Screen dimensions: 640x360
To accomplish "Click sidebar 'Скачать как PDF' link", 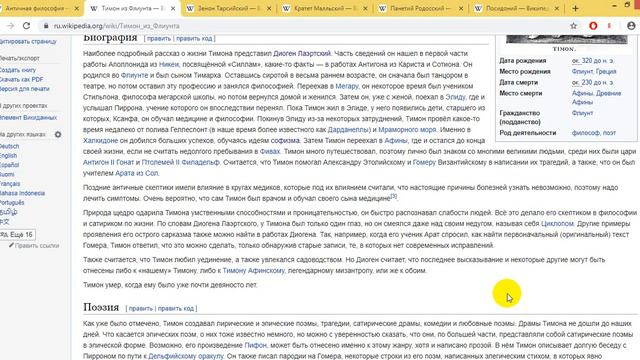I will (x=22, y=80).
